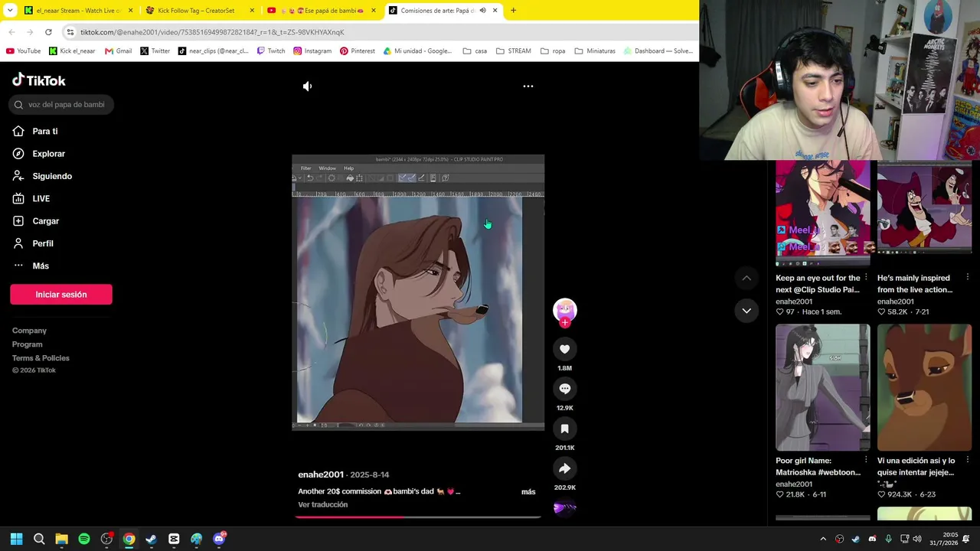980x551 pixels.
Task: Open the Pinterest bookmark
Action: (358, 51)
